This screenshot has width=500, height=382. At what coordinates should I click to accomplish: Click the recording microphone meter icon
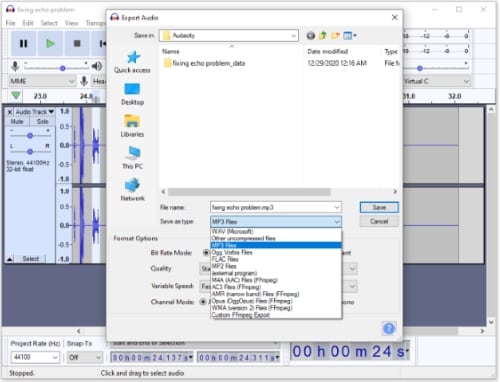(15, 66)
